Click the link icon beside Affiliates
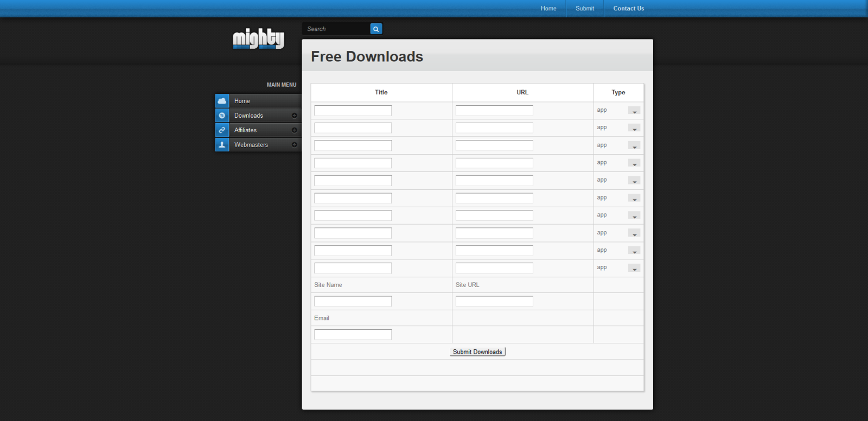Viewport: 868px width, 421px height. 222,130
